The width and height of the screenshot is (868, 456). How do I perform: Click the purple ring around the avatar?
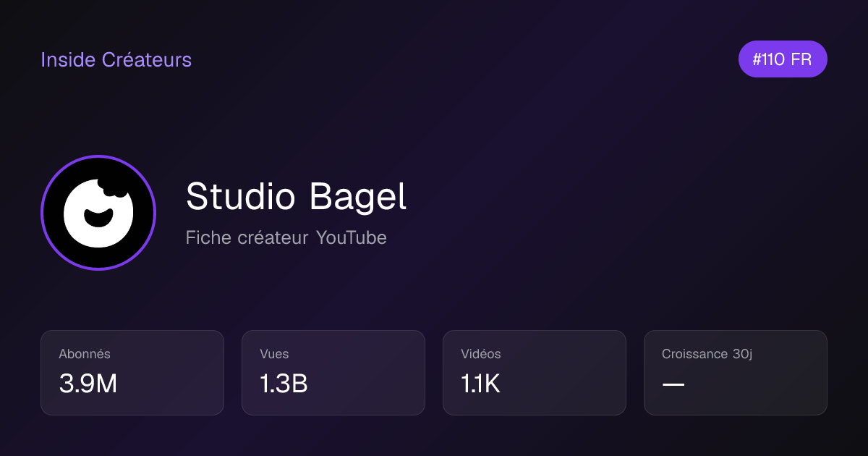pos(98,156)
